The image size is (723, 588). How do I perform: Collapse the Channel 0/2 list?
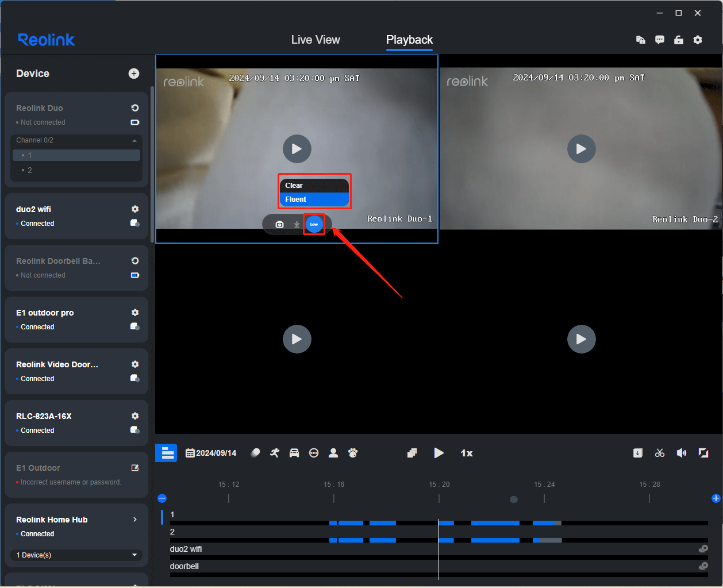pyautogui.click(x=134, y=140)
